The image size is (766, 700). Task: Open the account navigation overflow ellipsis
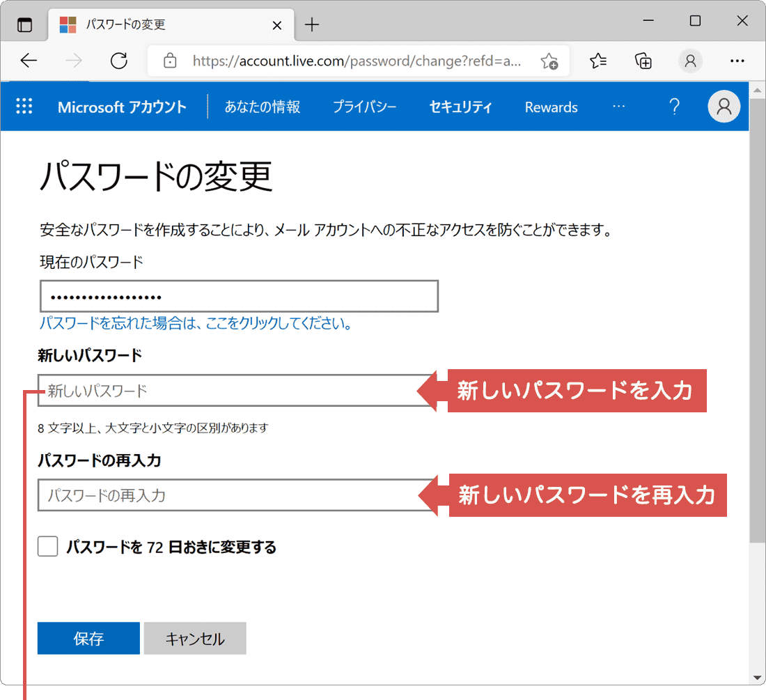point(618,106)
